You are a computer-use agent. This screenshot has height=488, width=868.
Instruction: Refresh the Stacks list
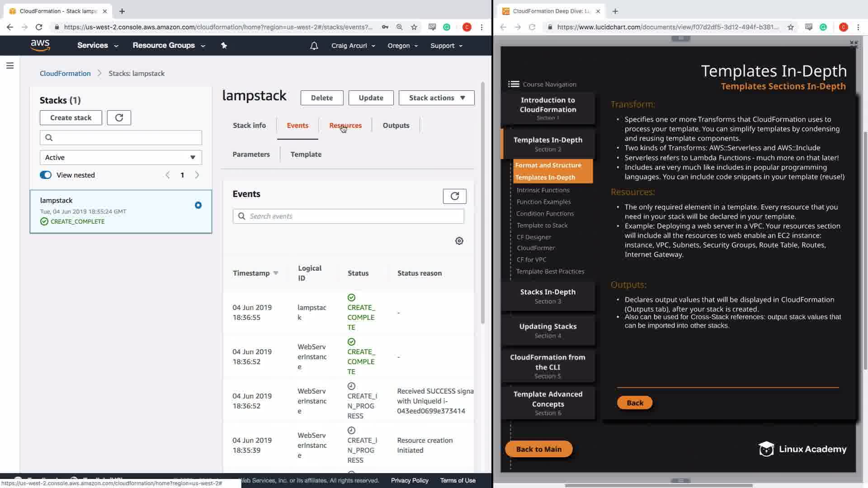pos(119,117)
